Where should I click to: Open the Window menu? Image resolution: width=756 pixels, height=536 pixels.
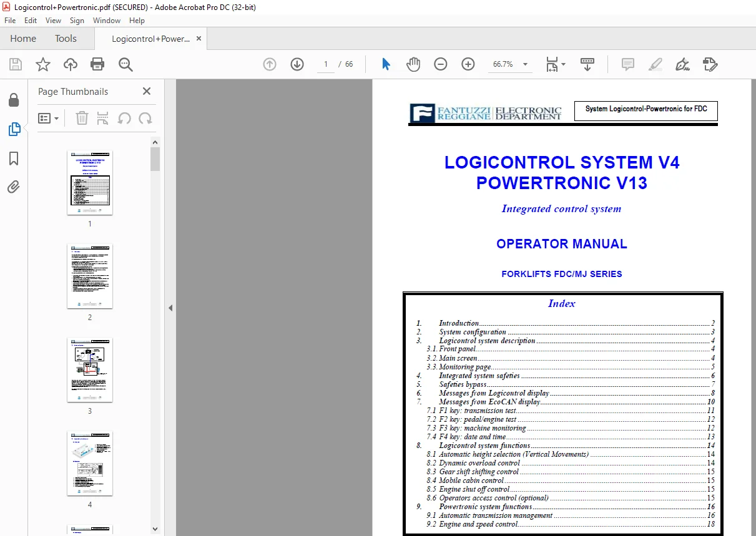107,21
